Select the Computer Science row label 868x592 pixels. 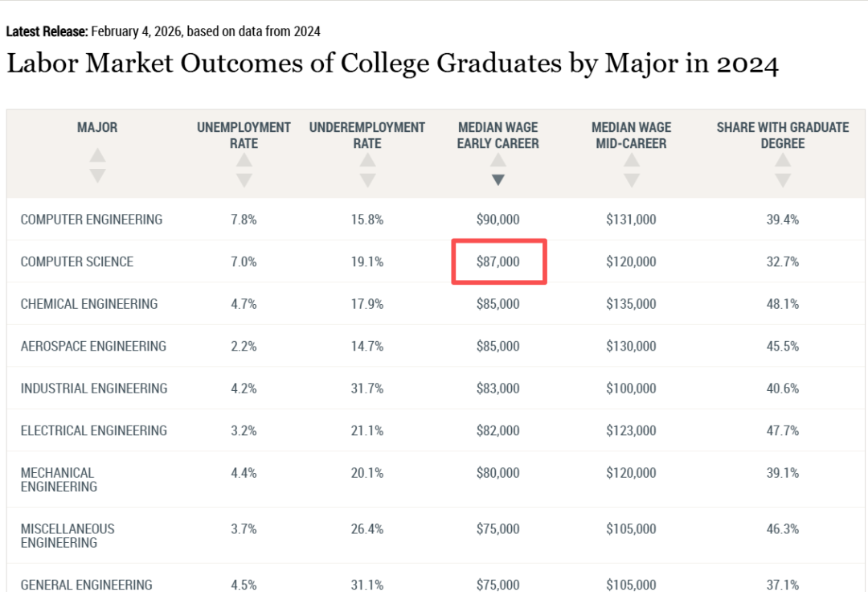click(77, 261)
